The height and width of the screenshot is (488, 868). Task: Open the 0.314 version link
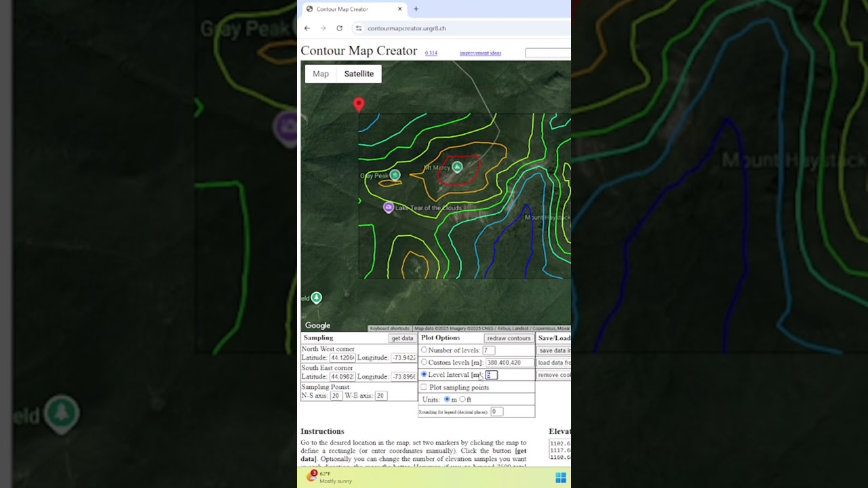431,53
